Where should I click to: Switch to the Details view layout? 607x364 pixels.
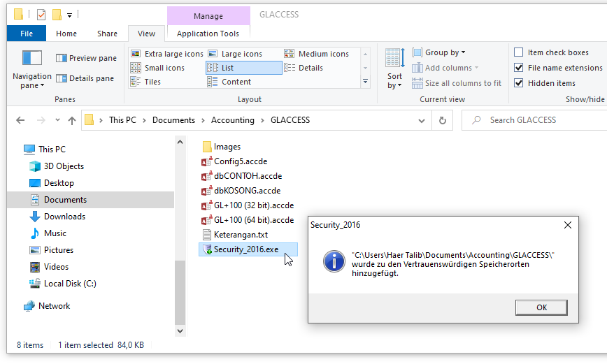click(304, 68)
